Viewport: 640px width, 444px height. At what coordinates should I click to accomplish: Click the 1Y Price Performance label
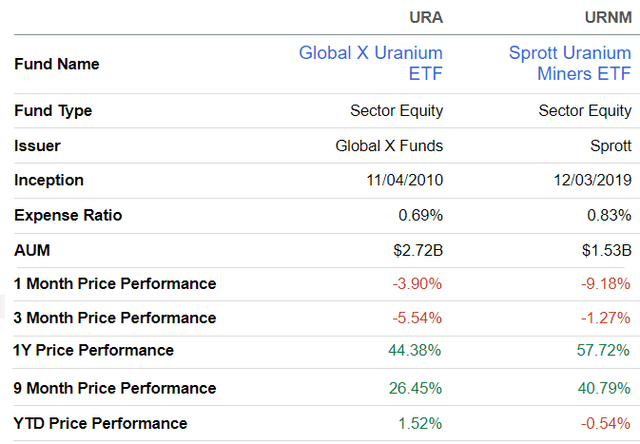pyautogui.click(x=94, y=350)
